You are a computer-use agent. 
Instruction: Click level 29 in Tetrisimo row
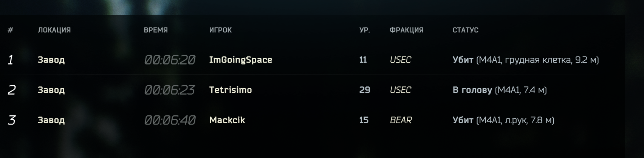[364, 90]
